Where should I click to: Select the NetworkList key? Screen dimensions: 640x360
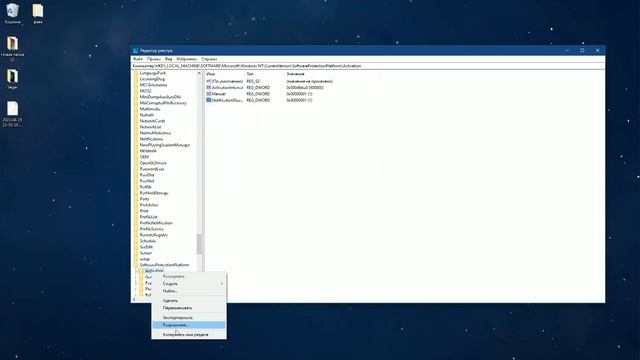click(150, 127)
